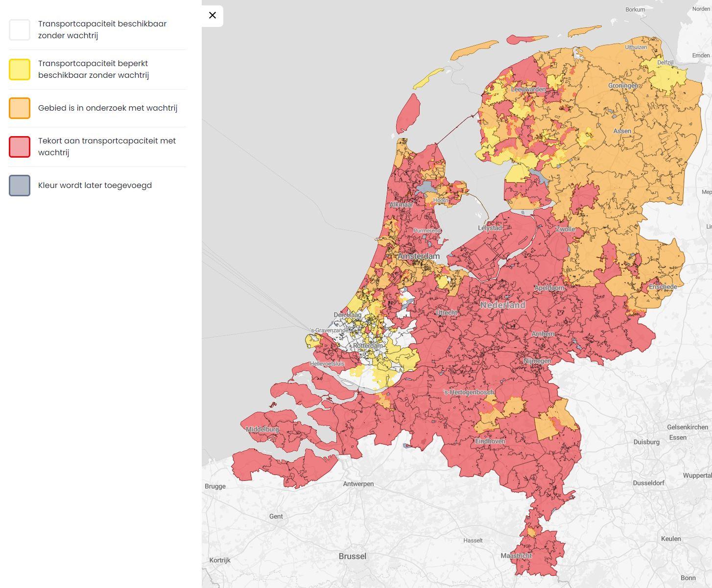712x588 pixels.
Task: Click the Utrecht label on the map
Action: point(446,312)
